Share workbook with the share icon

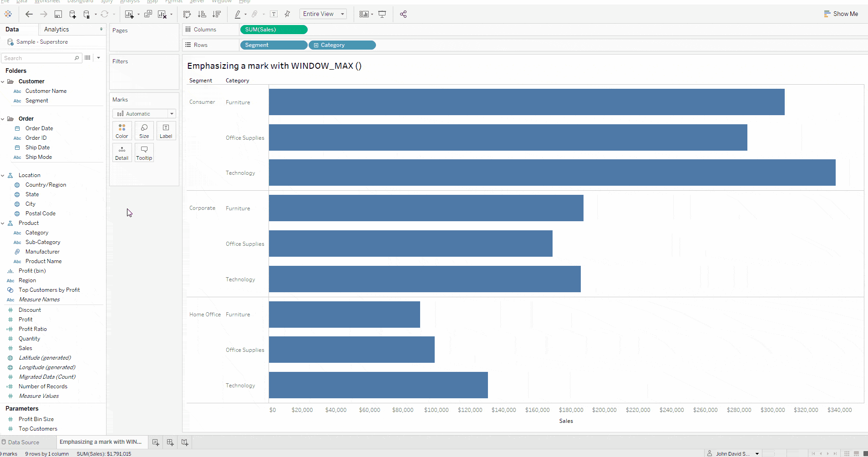(403, 14)
